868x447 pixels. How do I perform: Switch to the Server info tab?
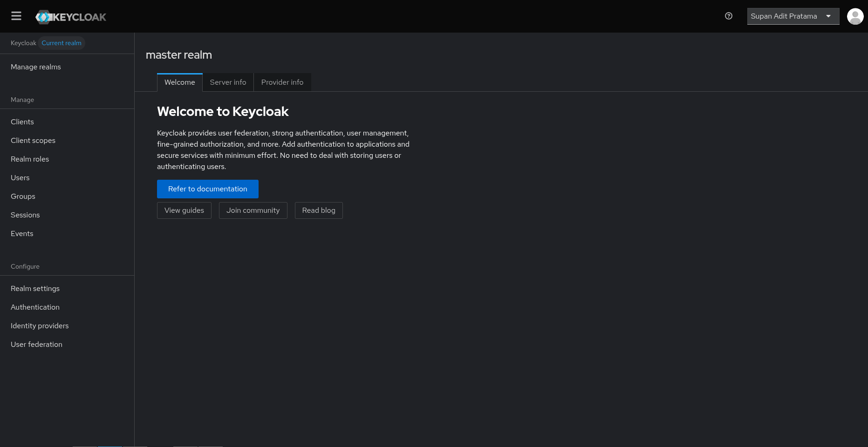[x=228, y=82]
